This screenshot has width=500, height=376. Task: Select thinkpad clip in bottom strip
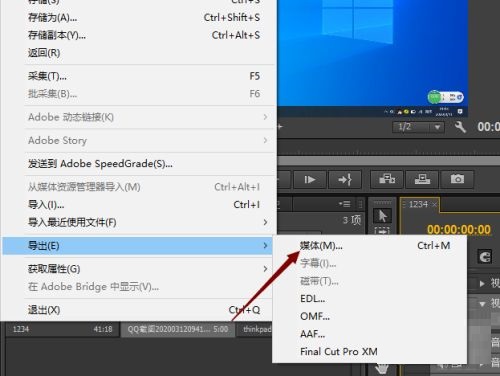point(255,329)
